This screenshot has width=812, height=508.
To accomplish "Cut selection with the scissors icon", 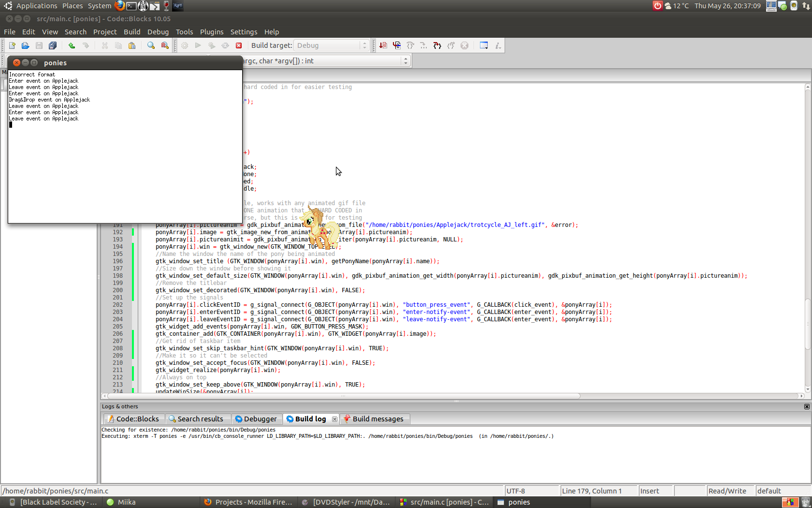I will (x=104, y=45).
